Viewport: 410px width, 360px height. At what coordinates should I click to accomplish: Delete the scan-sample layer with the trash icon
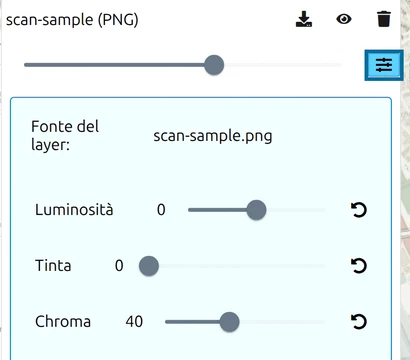384,19
